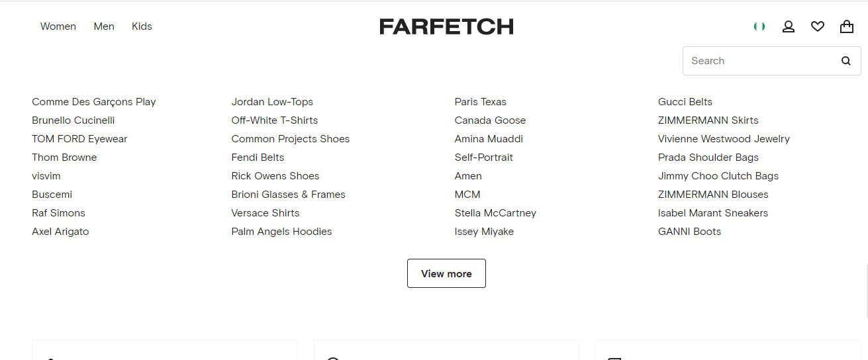The height and width of the screenshot is (360, 868).
Task: Open the user account icon
Action: (x=789, y=26)
